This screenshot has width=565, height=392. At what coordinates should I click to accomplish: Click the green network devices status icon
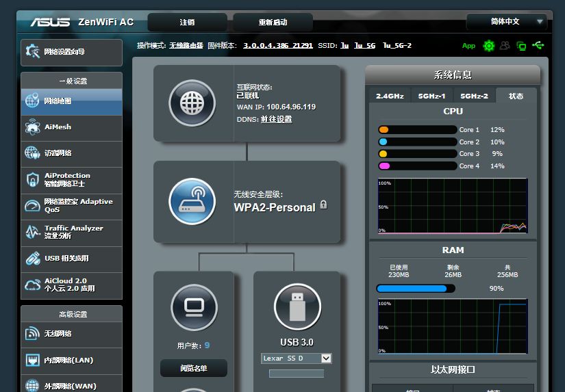coord(521,46)
